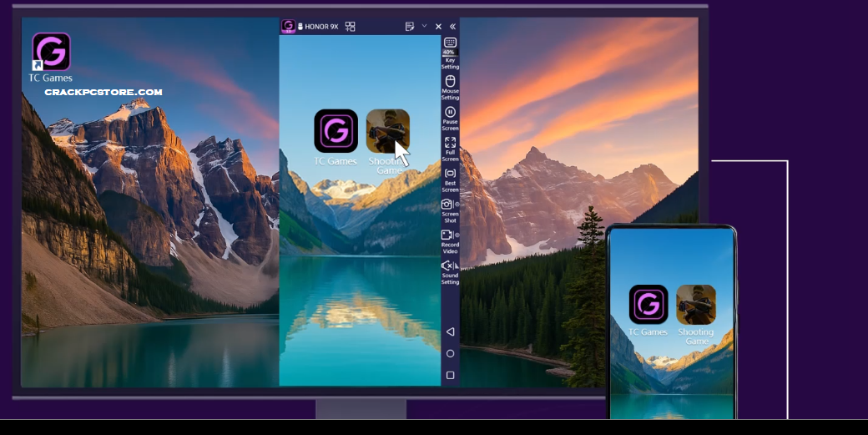The image size is (868, 435).
Task: Open Mouse Setting in the sidebar
Action: point(450,81)
